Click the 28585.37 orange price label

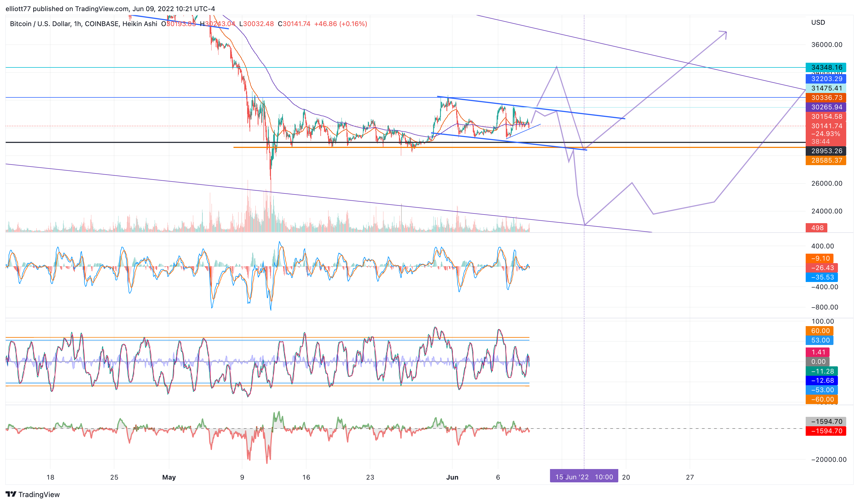pos(826,160)
